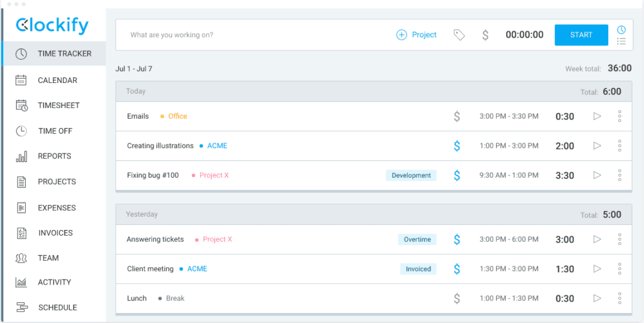This screenshot has width=644, height=323.
Task: Switch to manual mode list icon
Action: coord(621,41)
